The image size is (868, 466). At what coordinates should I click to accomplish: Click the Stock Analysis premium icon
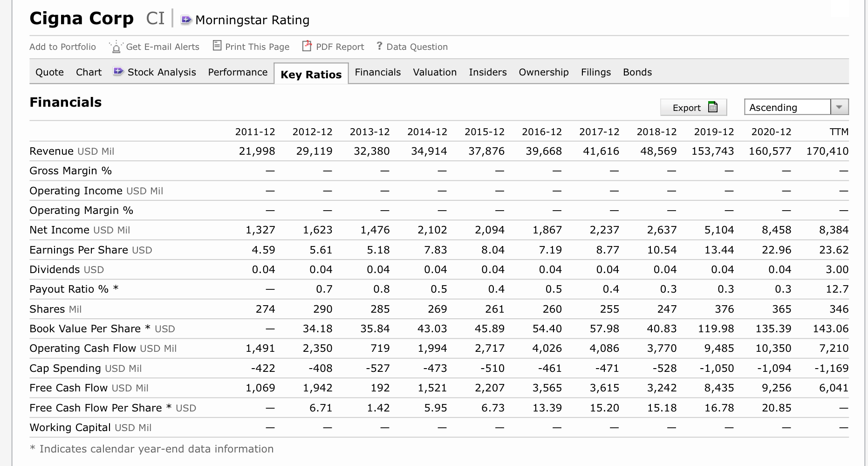[118, 72]
